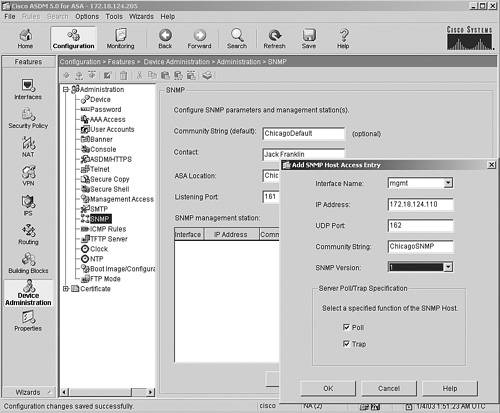Open ICMP Rules tree item
The image size is (500, 413).
coord(108,229)
